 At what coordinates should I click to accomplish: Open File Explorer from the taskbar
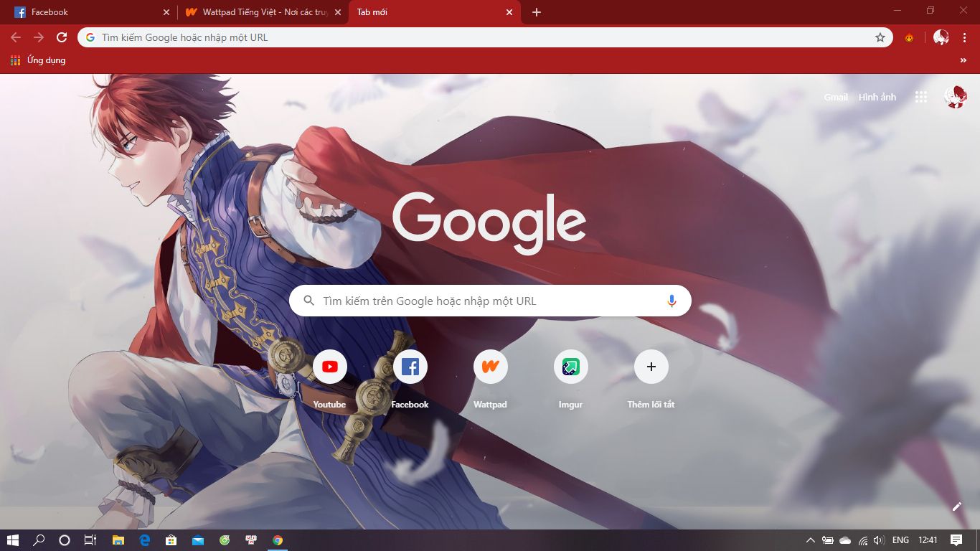click(x=118, y=540)
